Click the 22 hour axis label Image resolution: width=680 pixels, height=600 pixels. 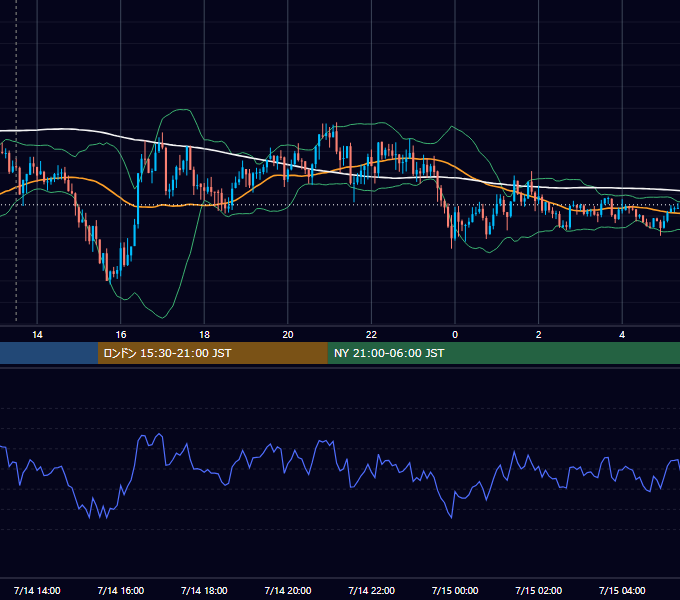pyautogui.click(x=371, y=335)
